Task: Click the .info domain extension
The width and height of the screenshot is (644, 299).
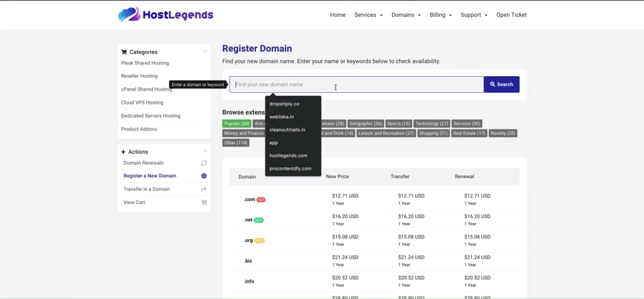Action: coord(249,281)
